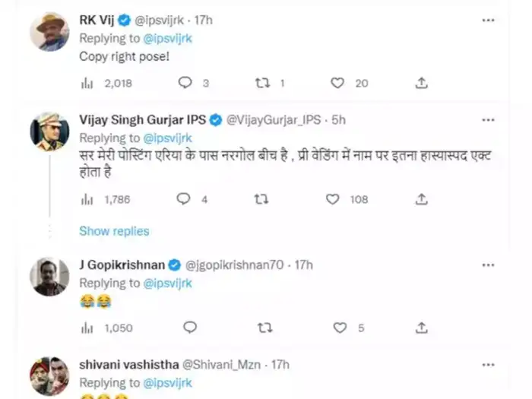Retweet RK Vij's "Copy right pose!" tweet
The image size is (532, 399).
click(262, 84)
